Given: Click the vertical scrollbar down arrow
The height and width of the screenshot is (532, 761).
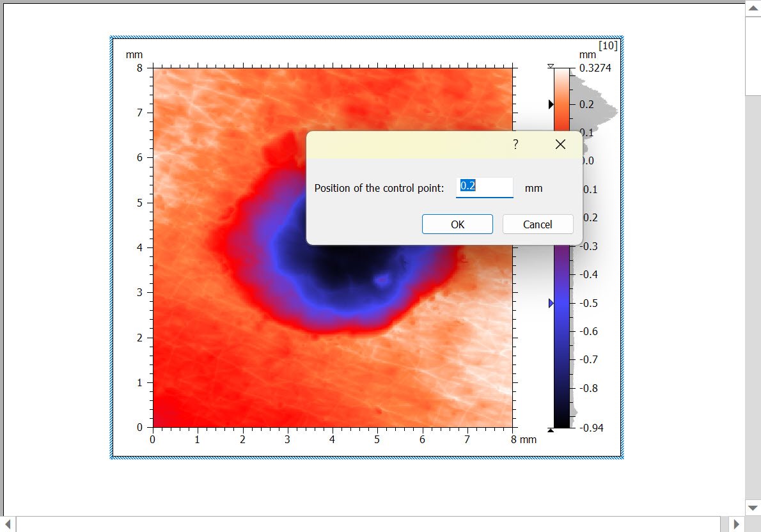Looking at the screenshot, I should tap(753, 508).
